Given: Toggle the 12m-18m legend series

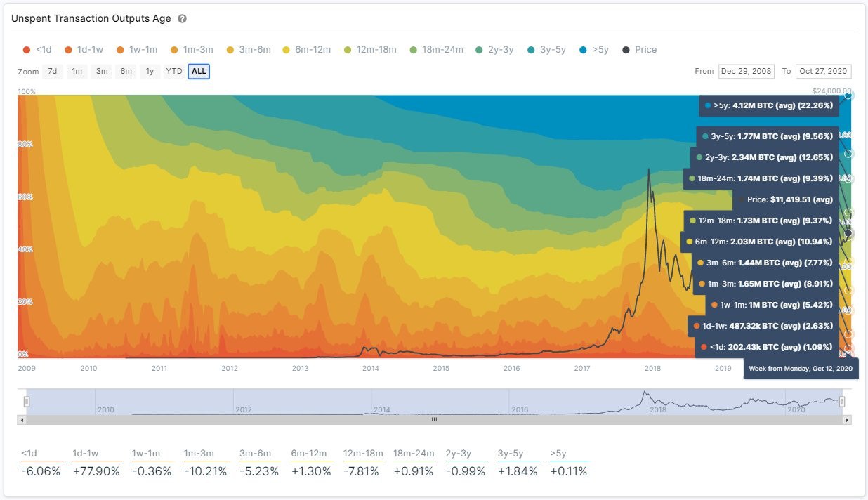Looking at the screenshot, I should point(369,50).
